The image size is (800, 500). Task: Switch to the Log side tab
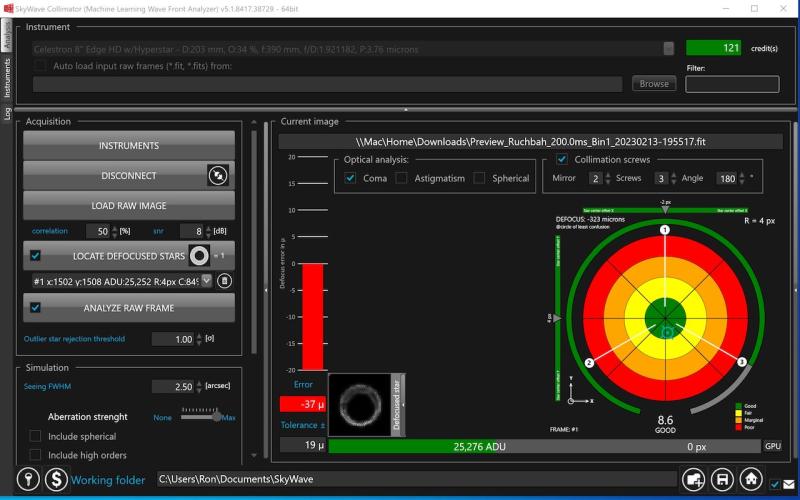pyautogui.click(x=7, y=113)
